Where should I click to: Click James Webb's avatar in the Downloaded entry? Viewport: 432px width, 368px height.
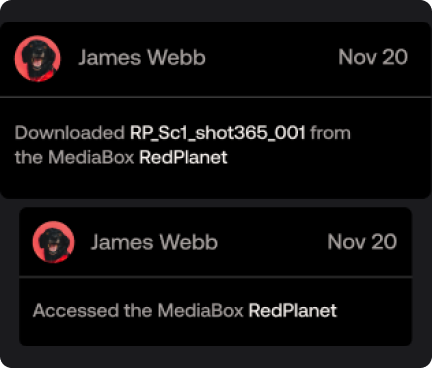[37, 58]
